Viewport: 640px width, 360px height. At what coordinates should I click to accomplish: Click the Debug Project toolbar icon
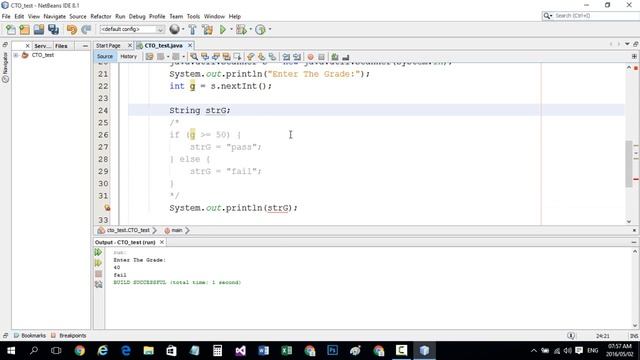click(241, 29)
